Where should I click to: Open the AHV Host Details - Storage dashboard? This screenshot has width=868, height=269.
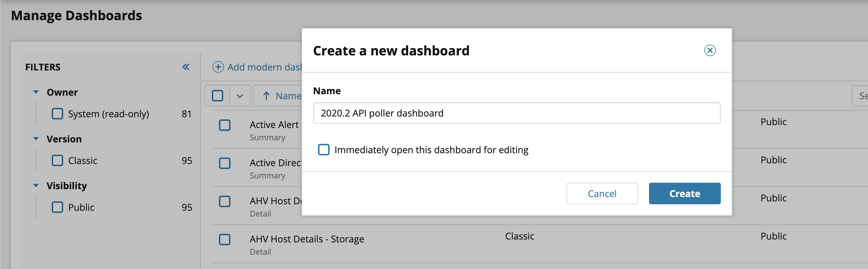coord(307,239)
